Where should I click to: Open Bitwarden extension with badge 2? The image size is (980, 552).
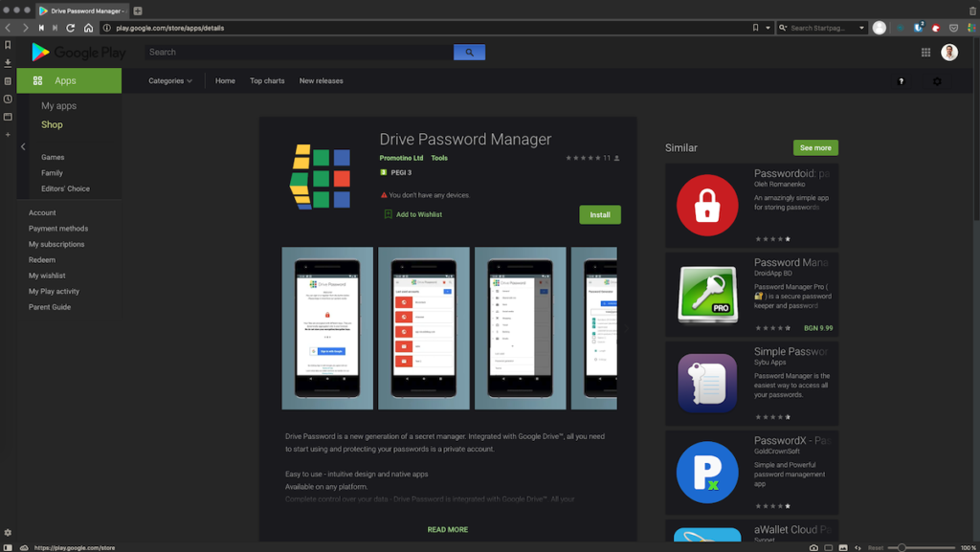(918, 28)
